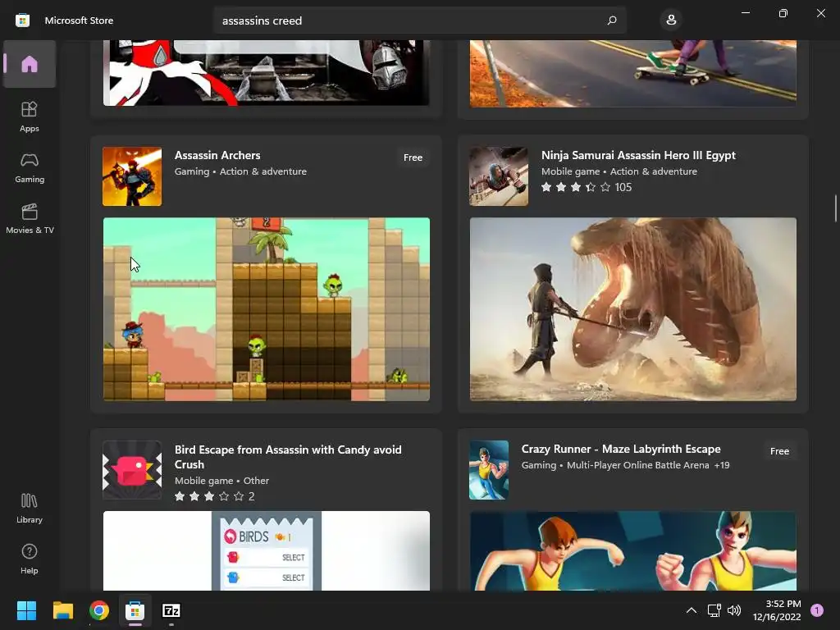Image resolution: width=840 pixels, height=630 pixels.
Task: Open Assassin Archers app icon
Action: [x=132, y=176]
